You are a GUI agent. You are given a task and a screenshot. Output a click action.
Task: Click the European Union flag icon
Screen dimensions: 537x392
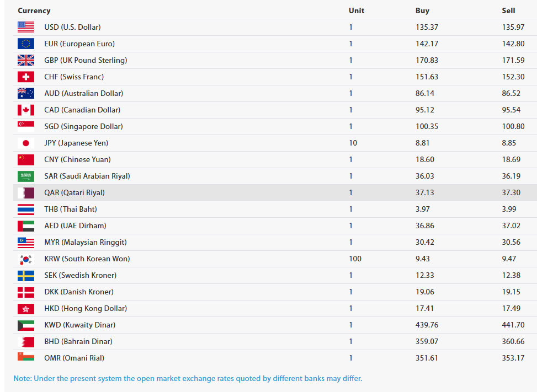click(x=26, y=44)
